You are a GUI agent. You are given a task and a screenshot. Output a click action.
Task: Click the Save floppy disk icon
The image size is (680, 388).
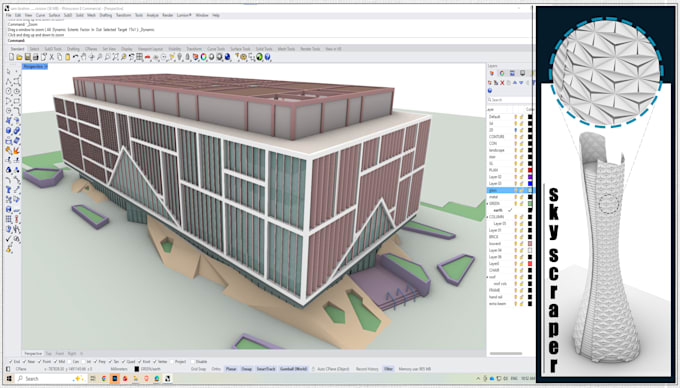point(27,57)
